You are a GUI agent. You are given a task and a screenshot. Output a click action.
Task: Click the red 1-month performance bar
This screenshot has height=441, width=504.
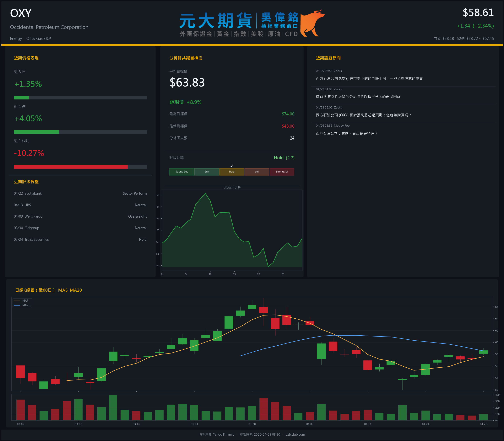click(71, 167)
